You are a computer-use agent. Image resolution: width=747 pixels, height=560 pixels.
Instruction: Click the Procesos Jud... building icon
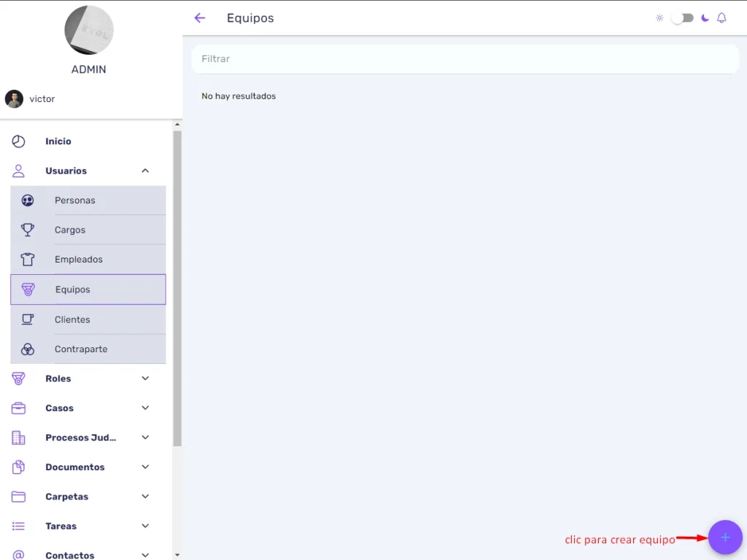click(x=18, y=437)
